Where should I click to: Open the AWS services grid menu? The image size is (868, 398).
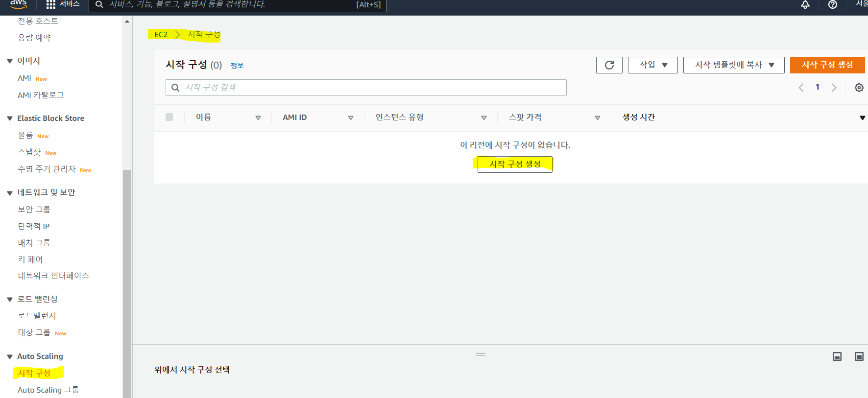pos(50,4)
